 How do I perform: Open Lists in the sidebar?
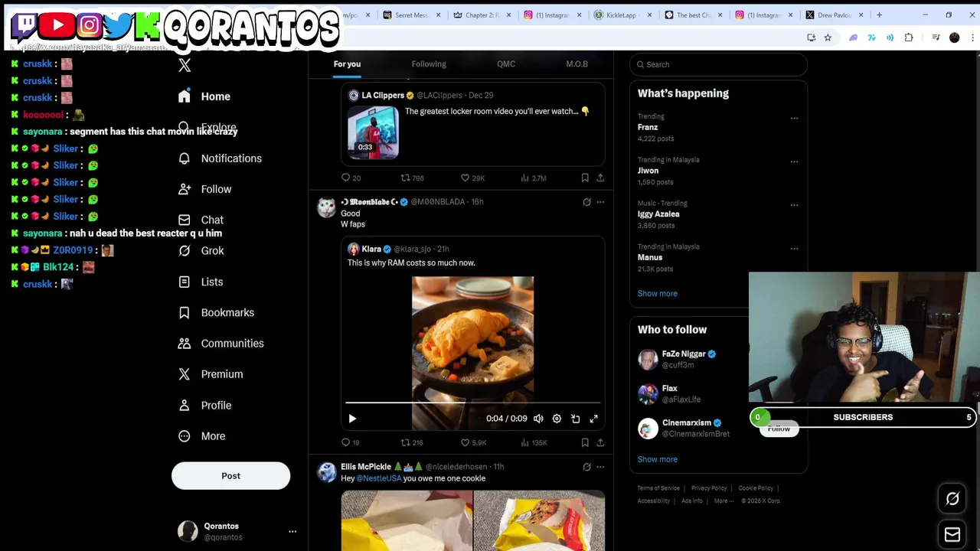coord(201,282)
